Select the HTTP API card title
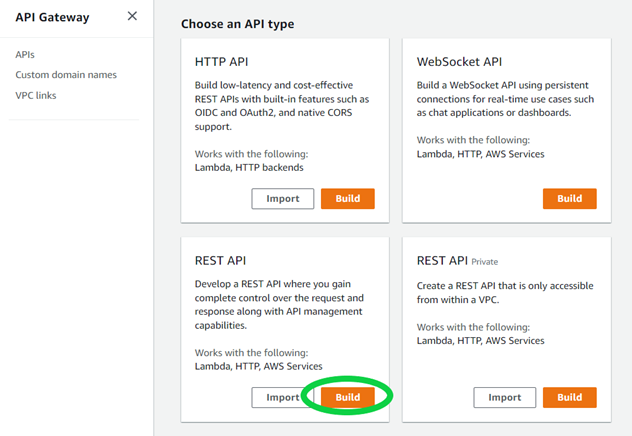 pos(222,62)
